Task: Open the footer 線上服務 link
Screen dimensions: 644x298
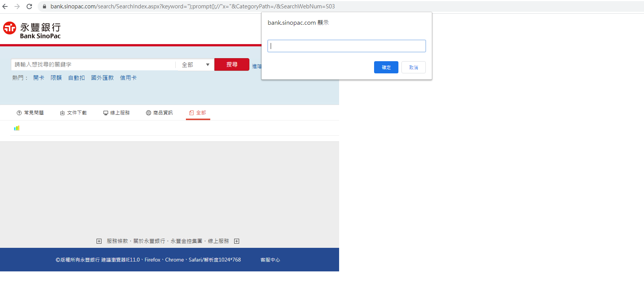Action: pos(218,241)
